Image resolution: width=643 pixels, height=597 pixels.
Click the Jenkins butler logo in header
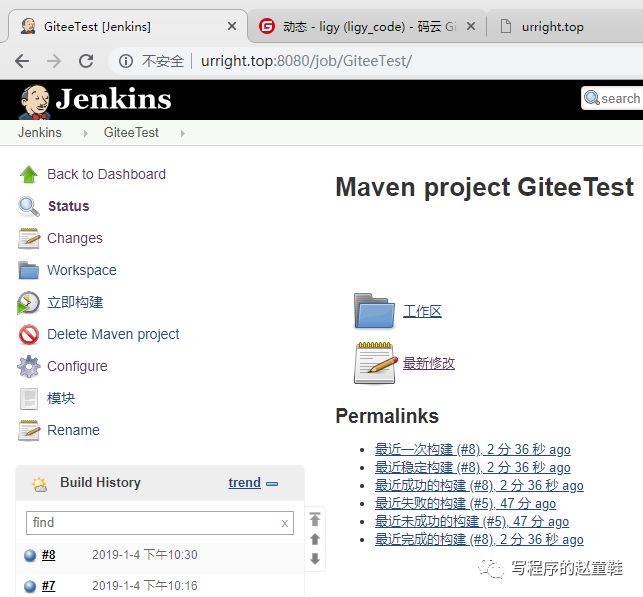[34, 102]
